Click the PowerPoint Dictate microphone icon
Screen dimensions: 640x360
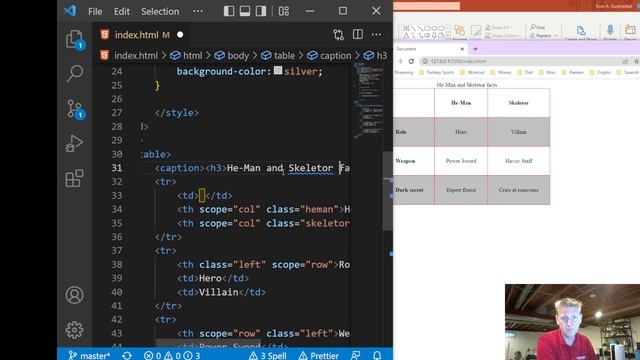coord(610,31)
